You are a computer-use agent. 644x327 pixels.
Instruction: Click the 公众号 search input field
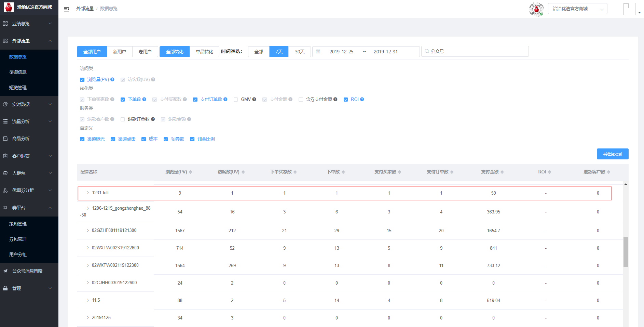[475, 51]
